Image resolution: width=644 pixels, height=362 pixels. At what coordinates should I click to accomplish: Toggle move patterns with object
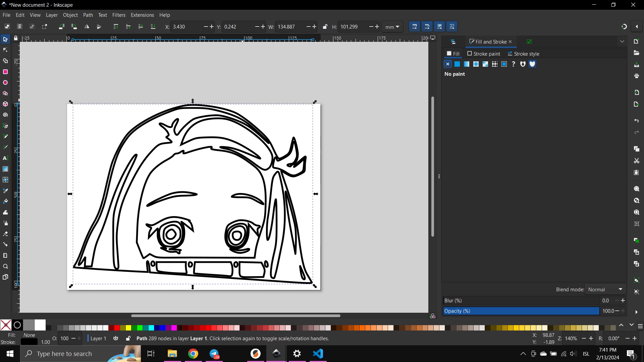(x=452, y=27)
